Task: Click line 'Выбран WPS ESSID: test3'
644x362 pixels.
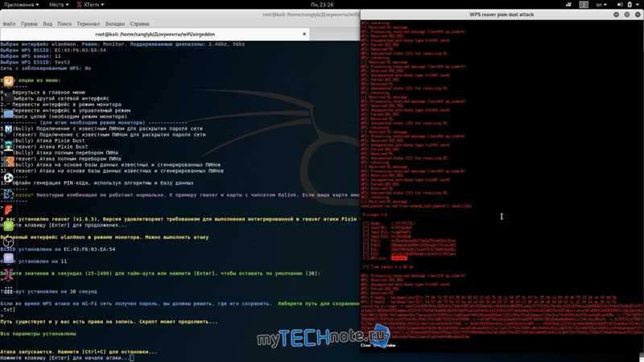Action: point(35,63)
